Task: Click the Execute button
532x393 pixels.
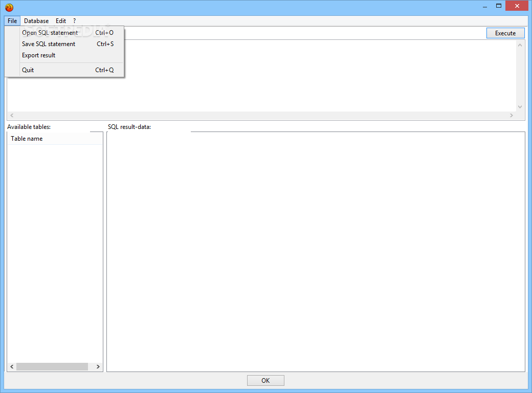Action: [505, 33]
